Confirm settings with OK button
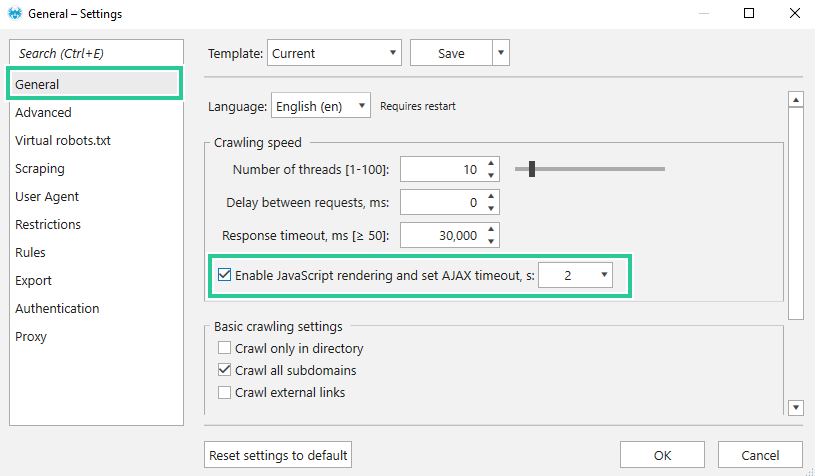Viewport: 815px width, 476px height. coord(662,455)
